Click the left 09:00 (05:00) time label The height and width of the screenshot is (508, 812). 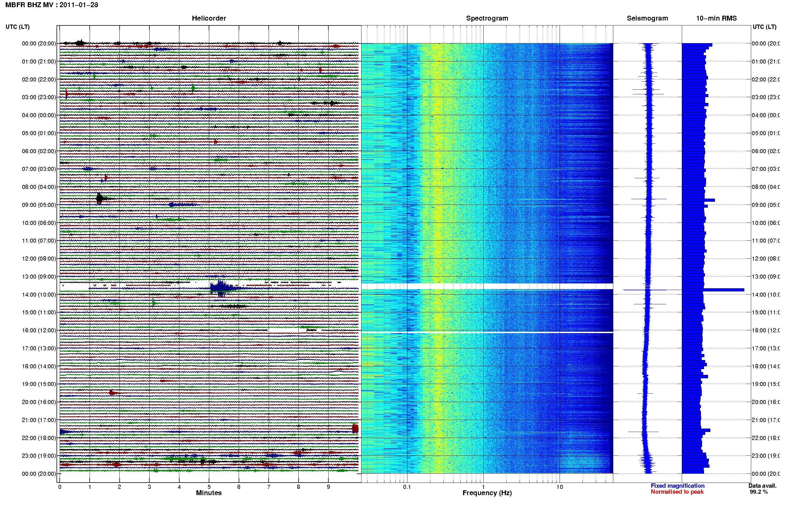point(39,205)
